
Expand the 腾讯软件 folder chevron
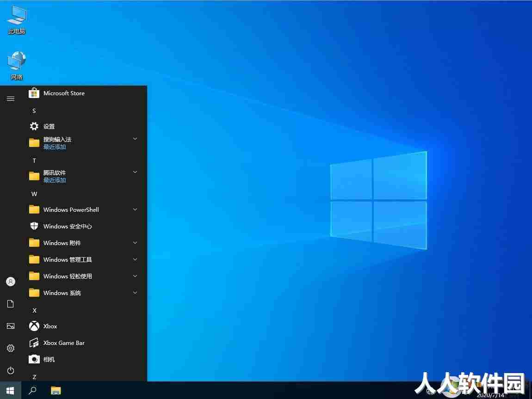[135, 172]
